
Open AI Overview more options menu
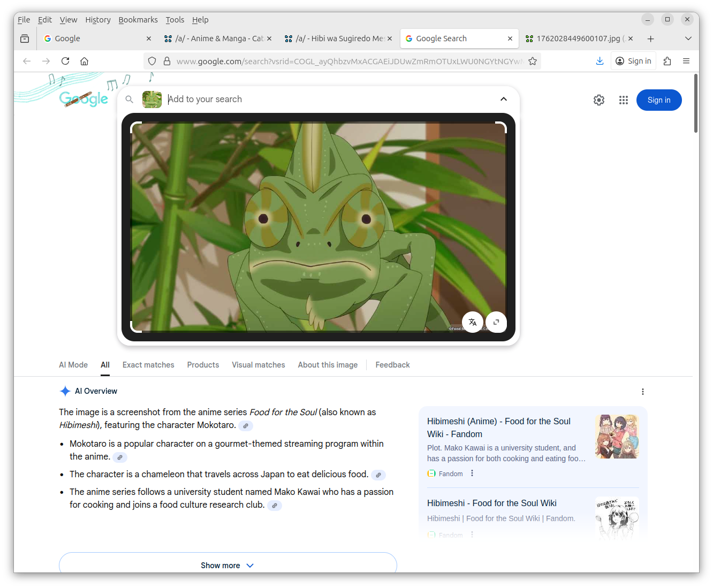coord(643,392)
